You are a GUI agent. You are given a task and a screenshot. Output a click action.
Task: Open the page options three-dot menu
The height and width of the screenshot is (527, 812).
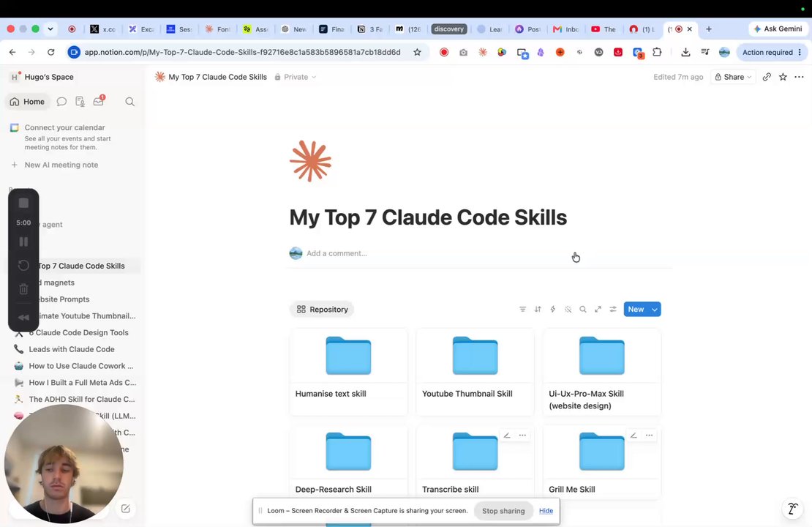pos(799,77)
